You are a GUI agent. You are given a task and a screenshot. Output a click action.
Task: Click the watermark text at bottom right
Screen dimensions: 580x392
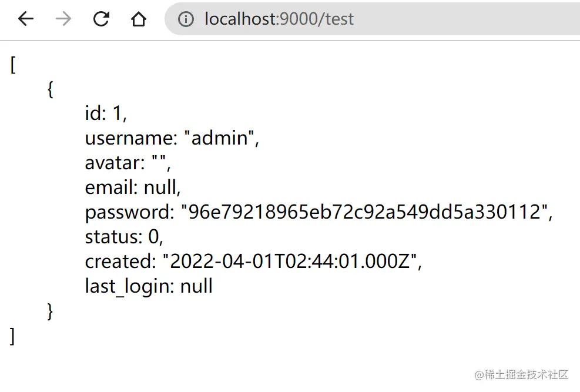[521, 374]
